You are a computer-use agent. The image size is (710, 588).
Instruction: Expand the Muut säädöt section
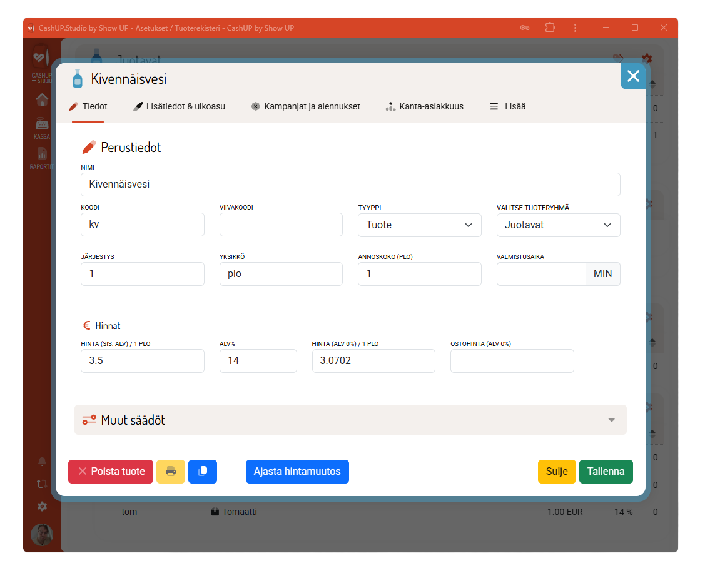click(350, 420)
